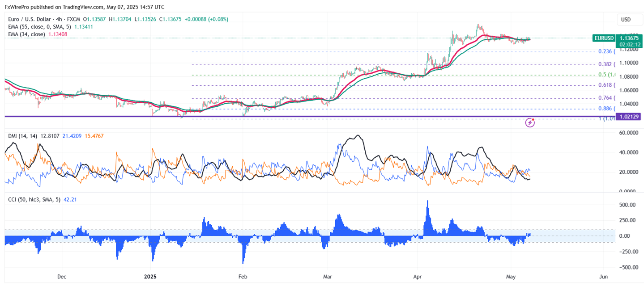
Task: Click the -500.00 CCI axis value
Action: 628,268
